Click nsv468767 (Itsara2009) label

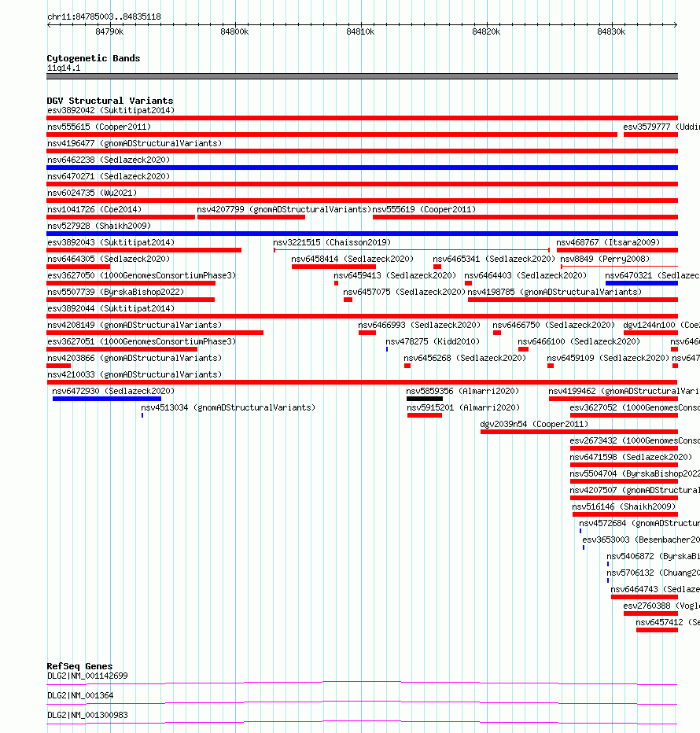point(608,242)
